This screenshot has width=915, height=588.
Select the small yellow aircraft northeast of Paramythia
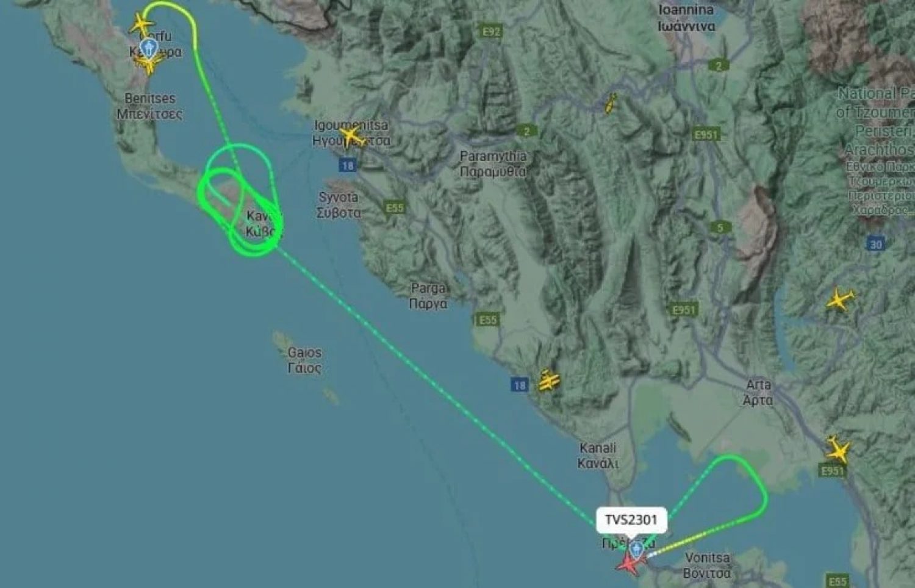coord(610,104)
